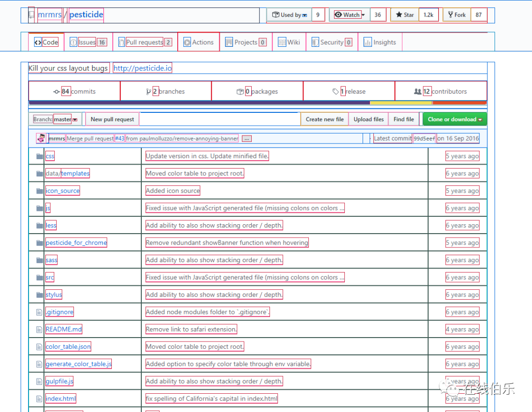Switch to the Code tab
This screenshot has height=412, width=532.
[x=46, y=42]
